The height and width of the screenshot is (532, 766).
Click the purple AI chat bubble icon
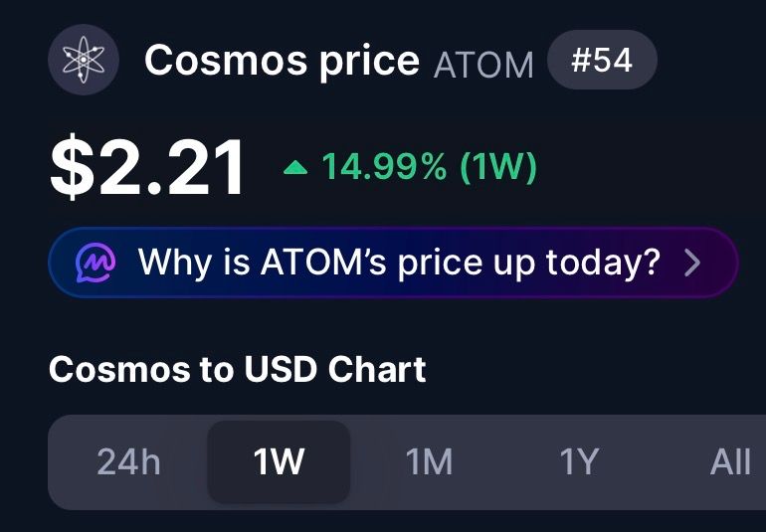pyautogui.click(x=97, y=263)
